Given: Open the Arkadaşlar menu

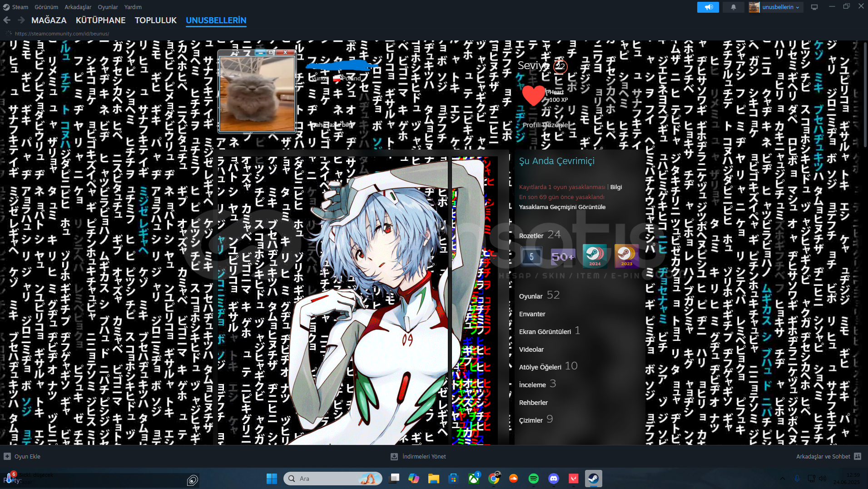Looking at the screenshot, I should [x=78, y=7].
